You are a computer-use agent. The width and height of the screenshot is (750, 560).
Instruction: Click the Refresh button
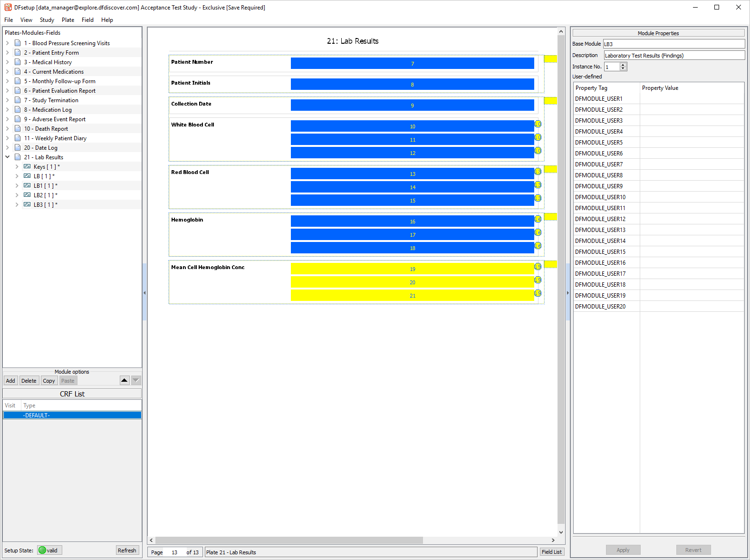pyautogui.click(x=127, y=550)
